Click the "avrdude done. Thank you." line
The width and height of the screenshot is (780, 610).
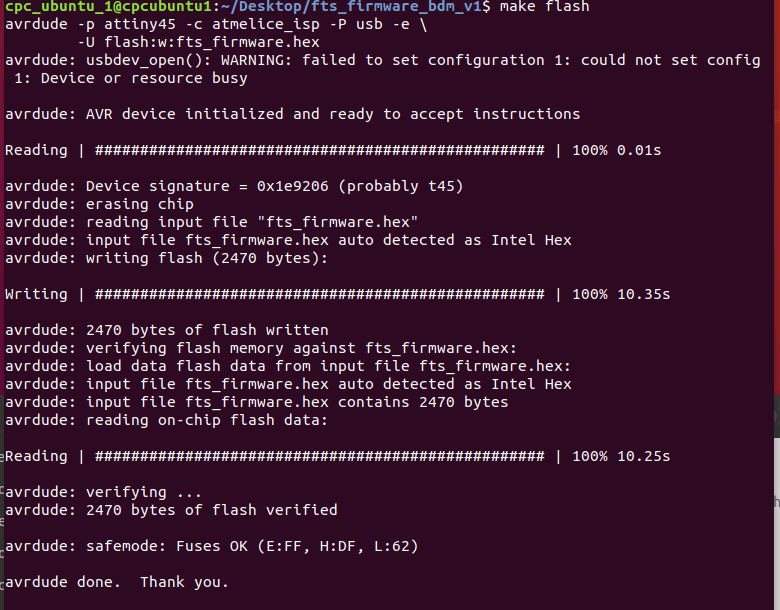(117, 582)
